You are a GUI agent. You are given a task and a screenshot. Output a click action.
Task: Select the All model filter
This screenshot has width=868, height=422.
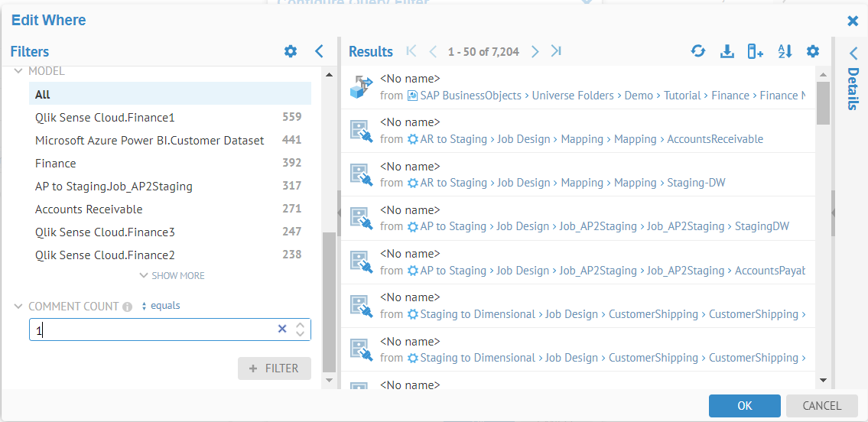pyautogui.click(x=170, y=94)
